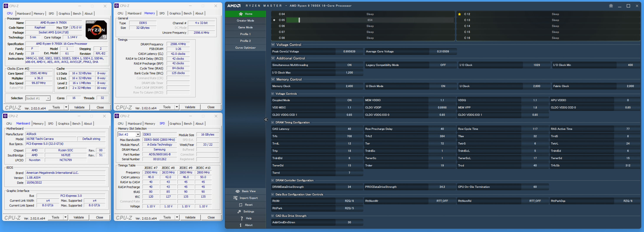Screen dimensions: 644x232
Task: Click the core C13 Sleep row
Action: [x=548, y=20]
